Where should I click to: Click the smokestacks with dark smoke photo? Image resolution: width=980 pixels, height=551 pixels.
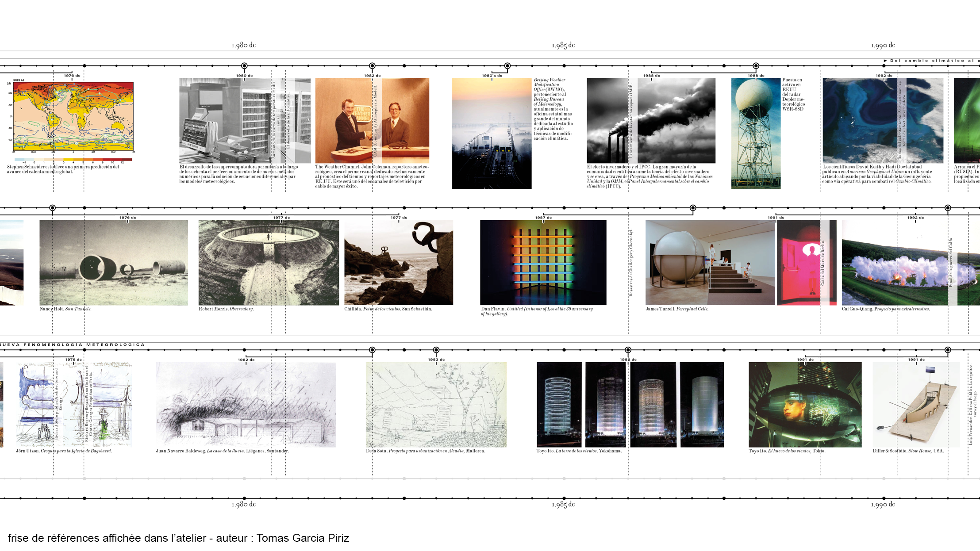tap(651, 121)
